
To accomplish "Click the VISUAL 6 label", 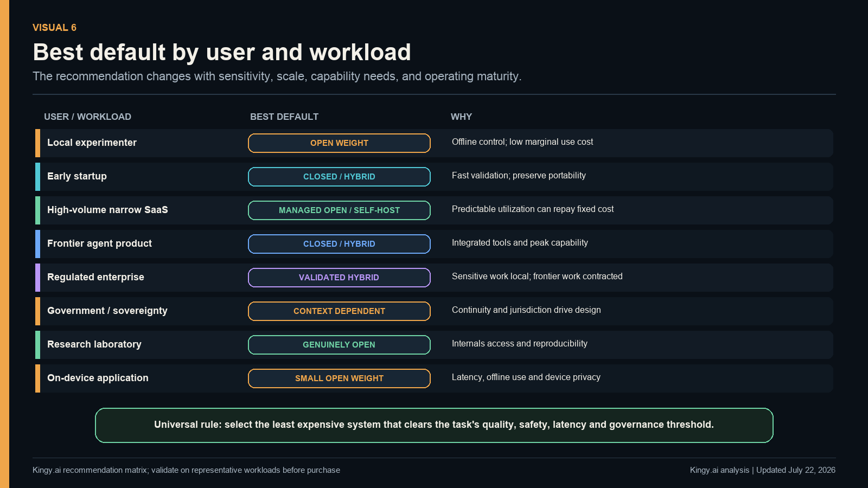I will click(54, 28).
